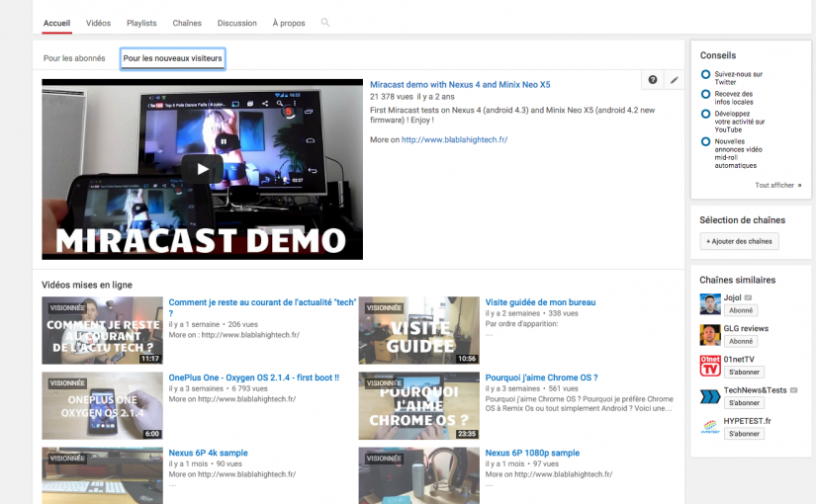
Task: Click the help question mark icon
Action: click(653, 80)
